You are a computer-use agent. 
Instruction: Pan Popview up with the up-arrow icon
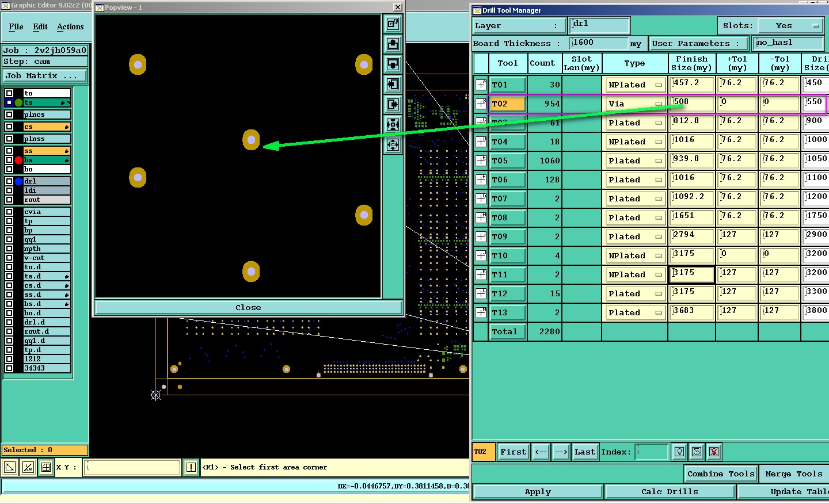[x=393, y=44]
